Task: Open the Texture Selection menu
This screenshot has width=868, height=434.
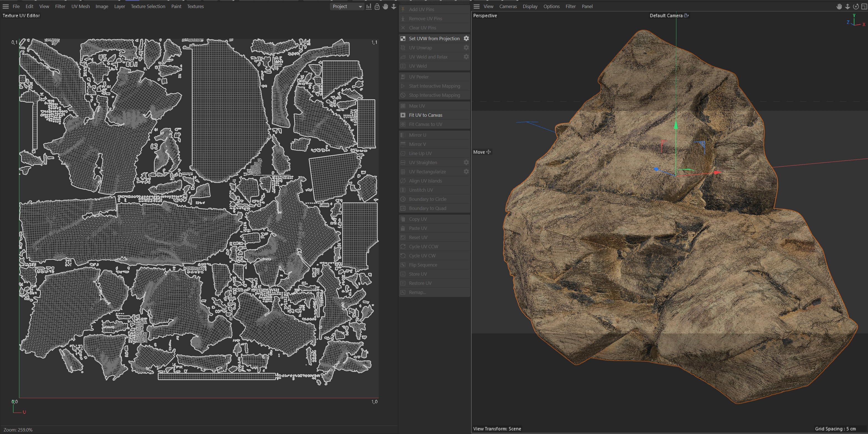Action: tap(148, 6)
